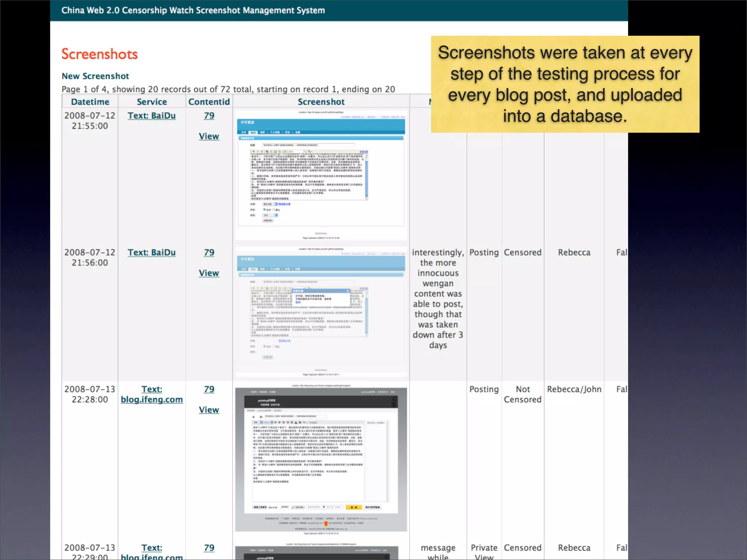Viewport: 747px width, 560px height.
Task: Click the Censorship Watch system title bar
Action: tap(193, 10)
